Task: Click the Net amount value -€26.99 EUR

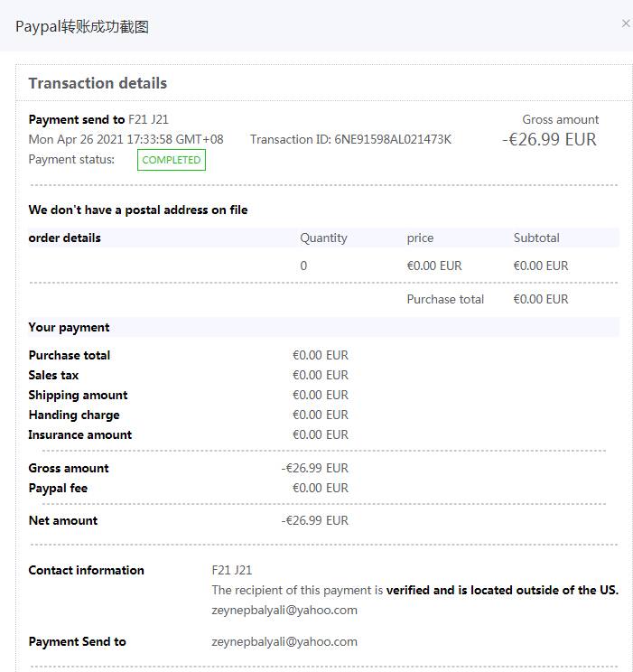Action: tap(314, 520)
